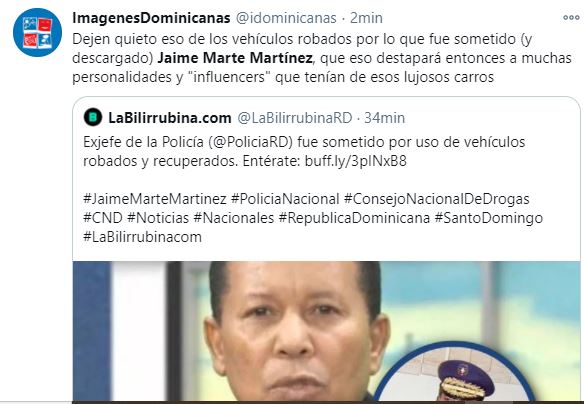584x404 pixels.
Task: Click the circular officer inset photo
Action: tap(452, 372)
